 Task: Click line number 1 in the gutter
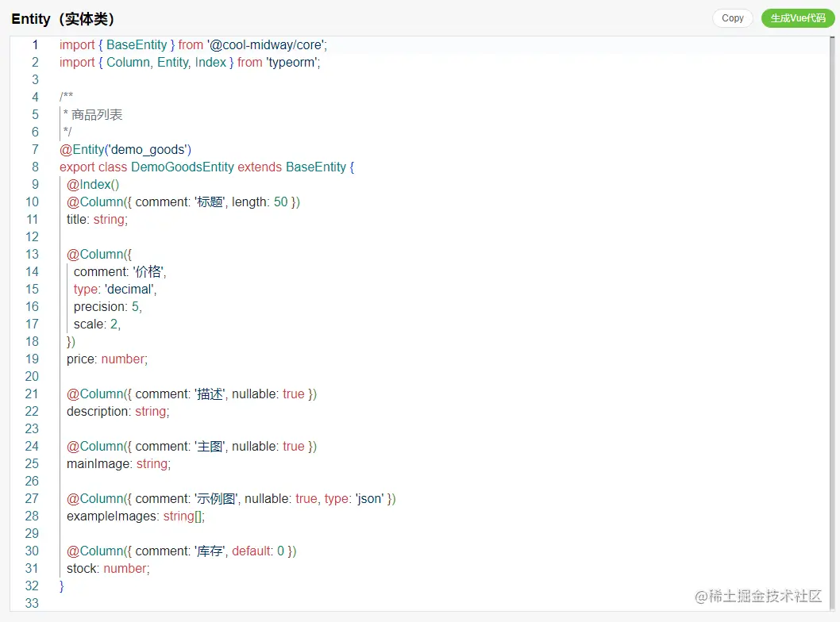pyautogui.click(x=35, y=45)
